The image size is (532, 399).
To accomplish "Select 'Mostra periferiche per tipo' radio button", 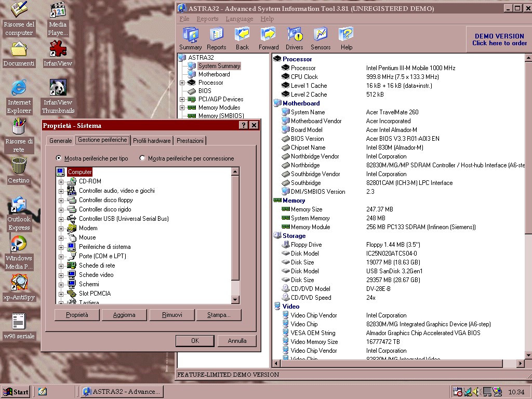I will click(59, 158).
